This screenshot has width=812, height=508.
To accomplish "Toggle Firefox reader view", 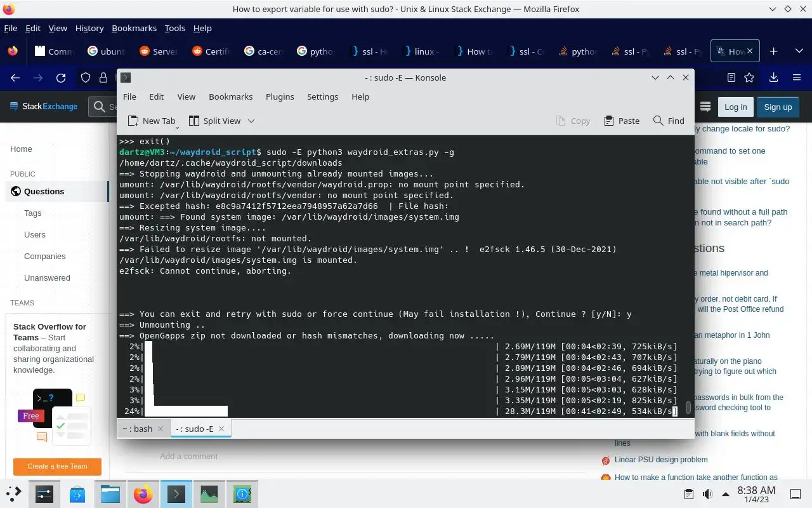I will click(x=731, y=77).
